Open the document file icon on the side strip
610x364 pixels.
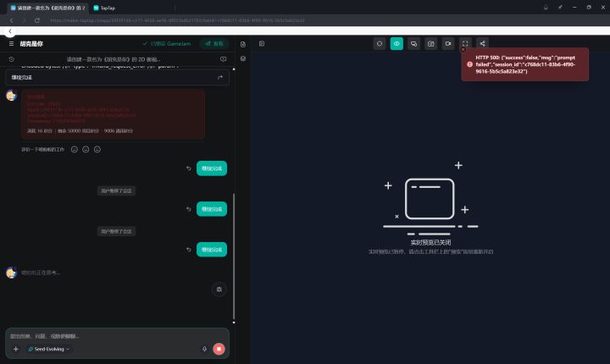click(x=243, y=44)
